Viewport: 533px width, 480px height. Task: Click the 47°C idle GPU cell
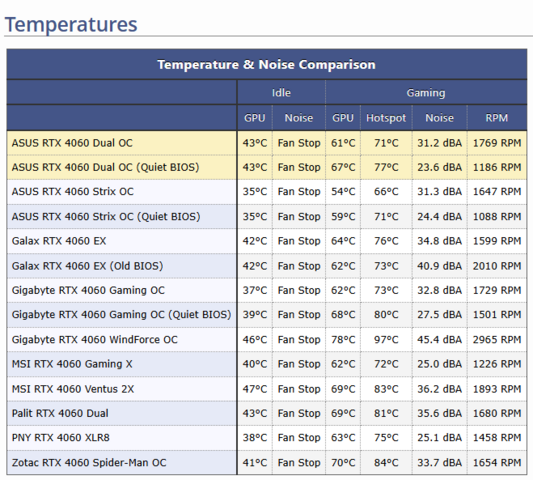tap(255, 389)
